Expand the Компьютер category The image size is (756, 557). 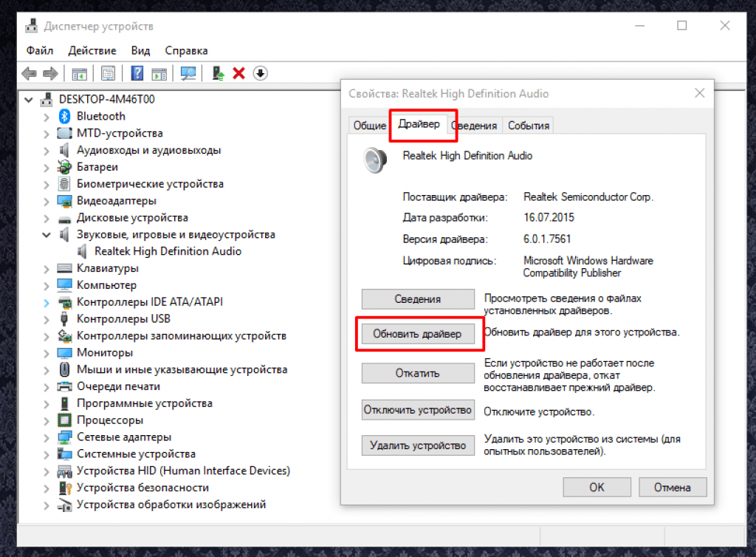[47, 285]
